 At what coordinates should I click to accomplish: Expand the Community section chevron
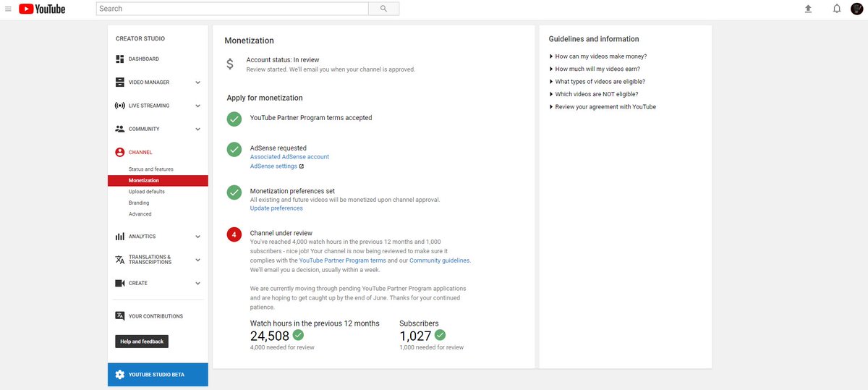click(x=197, y=130)
